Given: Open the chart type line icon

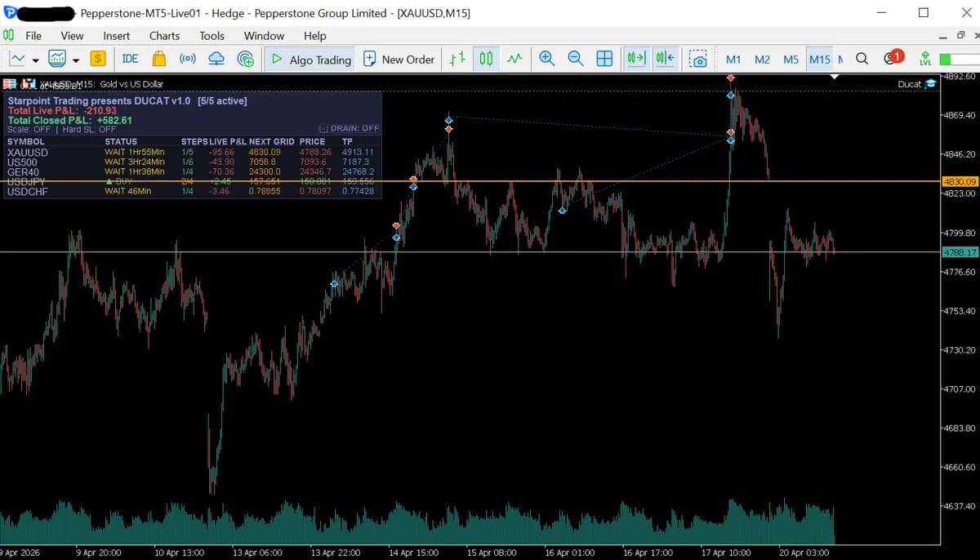Looking at the screenshot, I should pyautogui.click(x=18, y=59).
